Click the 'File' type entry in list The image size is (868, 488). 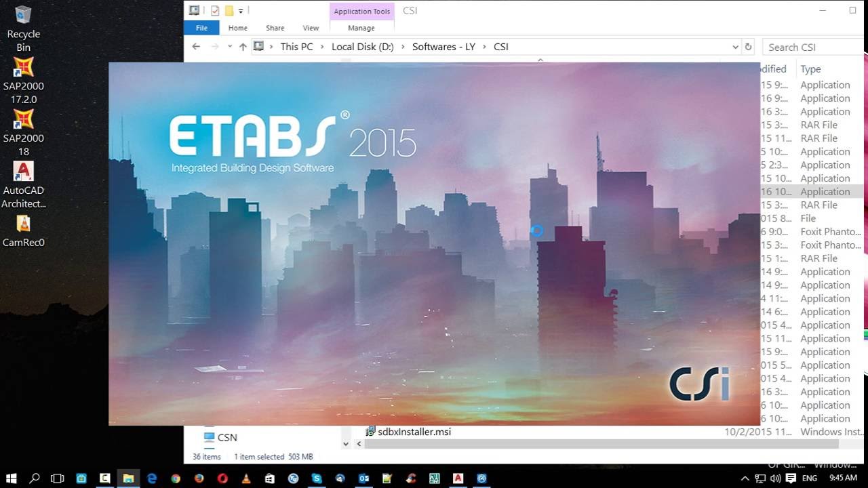click(808, 218)
